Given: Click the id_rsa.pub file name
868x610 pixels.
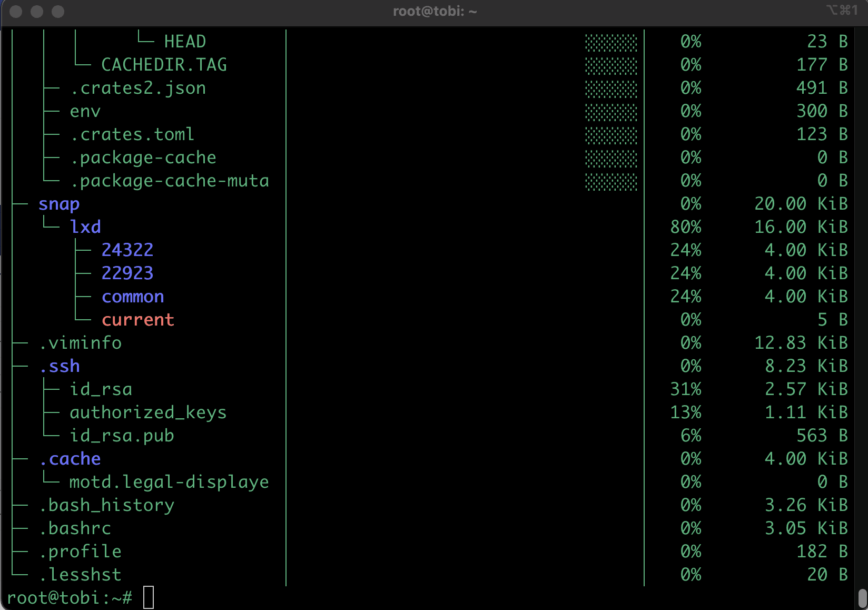Looking at the screenshot, I should point(122,436).
